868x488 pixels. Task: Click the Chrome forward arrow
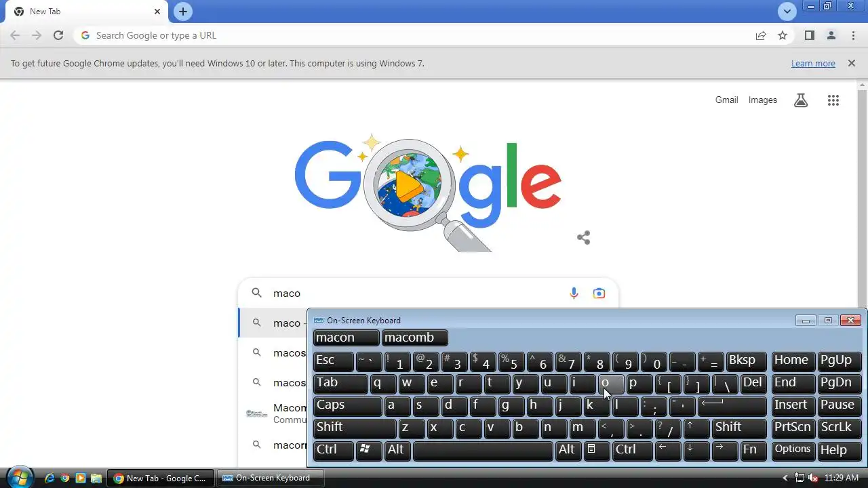pyautogui.click(x=37, y=35)
